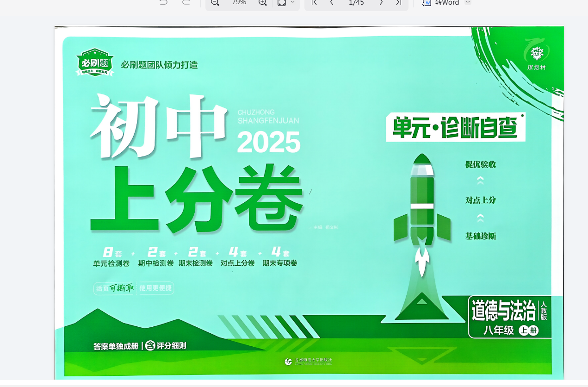Viewport: 588px width, 387px height.
Task: Go to the previous page
Action: [332, 2]
